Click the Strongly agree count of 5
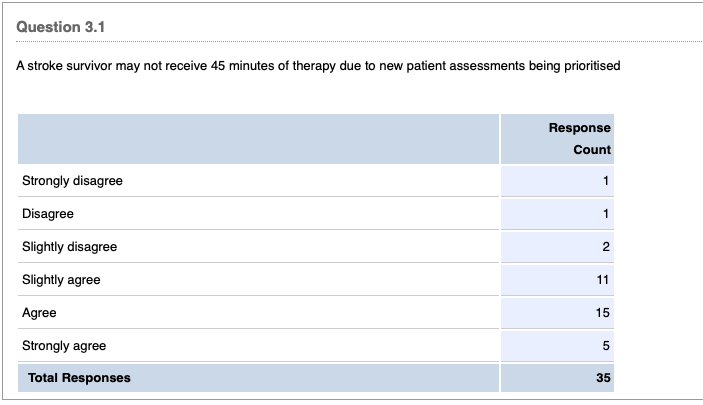Viewport: 703px width, 405px height. pyautogui.click(x=606, y=346)
